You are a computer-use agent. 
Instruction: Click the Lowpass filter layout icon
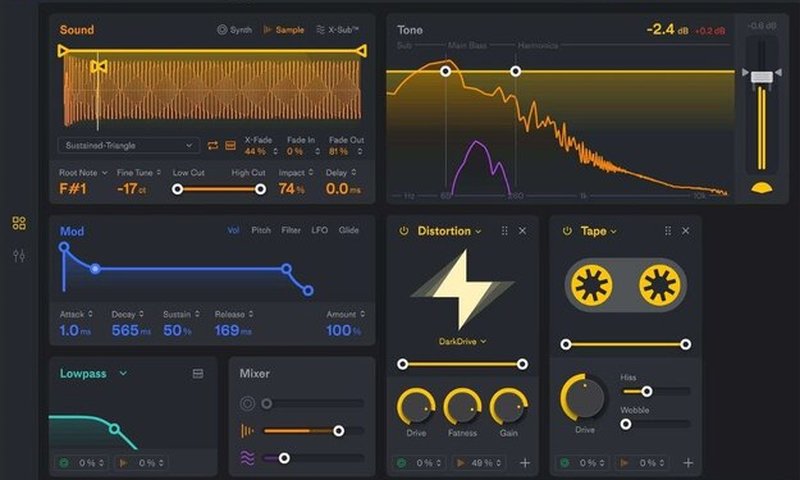tap(198, 374)
